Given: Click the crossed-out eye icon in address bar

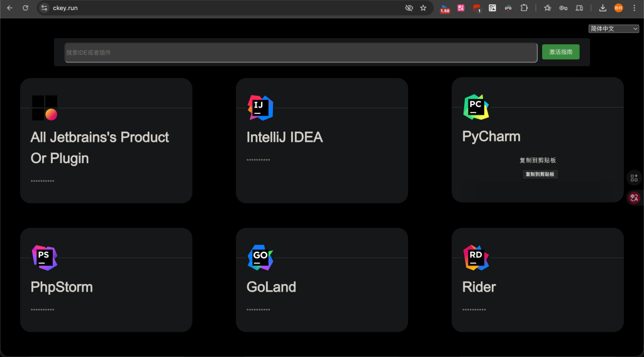Looking at the screenshot, I should [x=409, y=8].
